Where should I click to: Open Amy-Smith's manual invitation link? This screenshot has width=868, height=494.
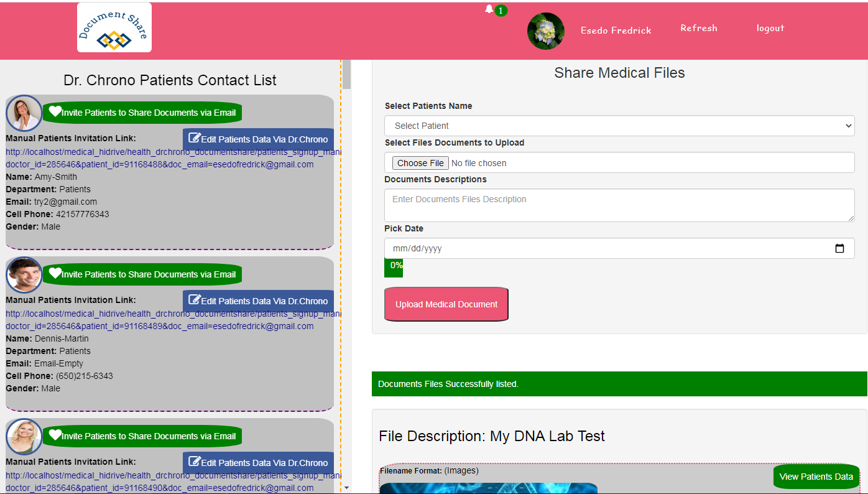click(173, 158)
